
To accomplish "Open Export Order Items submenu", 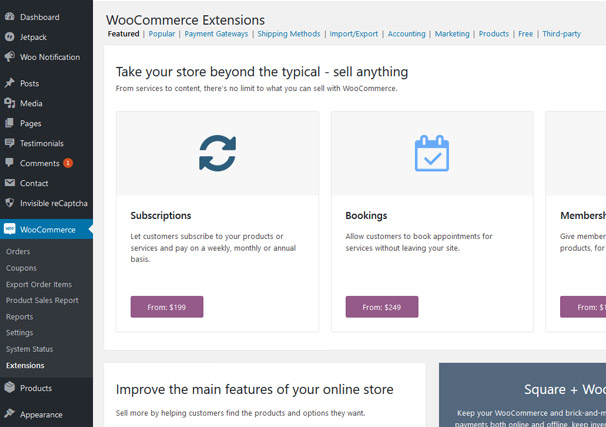I will click(39, 284).
